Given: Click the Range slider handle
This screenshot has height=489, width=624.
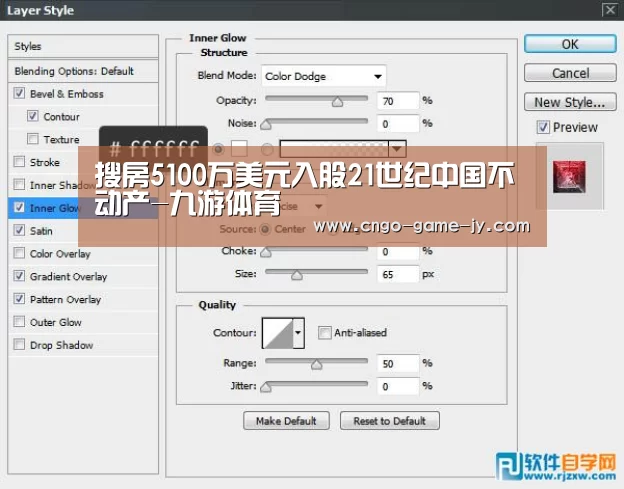Looking at the screenshot, I should pyautogui.click(x=317, y=364).
